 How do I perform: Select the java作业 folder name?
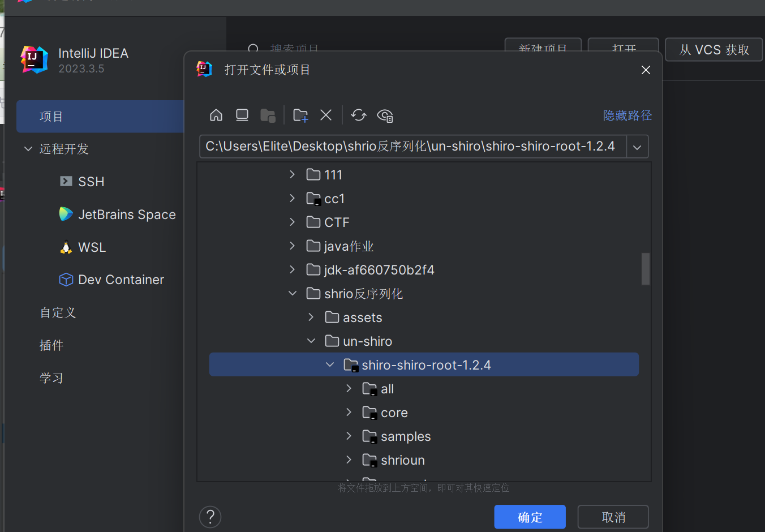(x=349, y=246)
